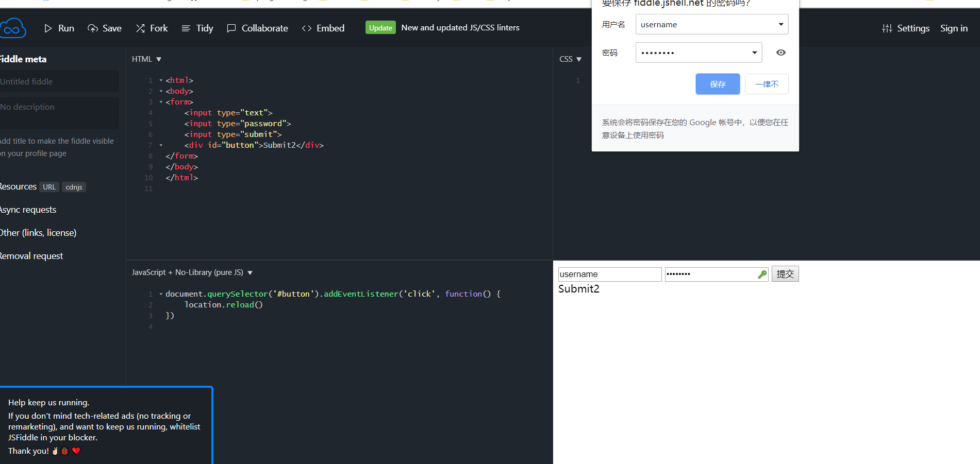
Task: Run the current fiddle
Action: tap(59, 28)
